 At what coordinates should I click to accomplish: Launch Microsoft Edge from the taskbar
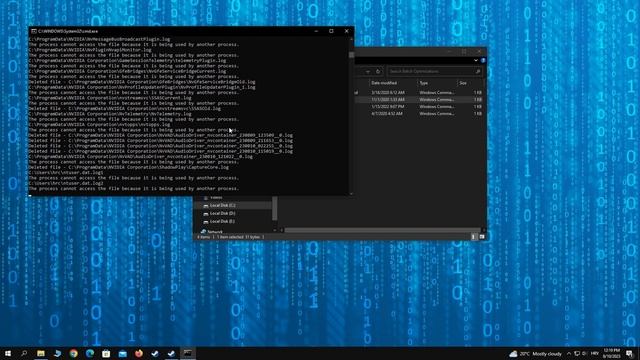click(90, 353)
